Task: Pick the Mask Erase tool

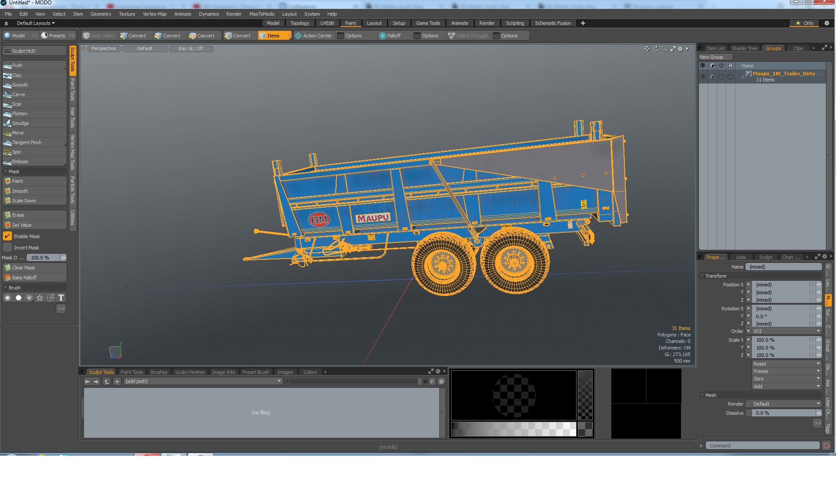Action: pyautogui.click(x=34, y=215)
